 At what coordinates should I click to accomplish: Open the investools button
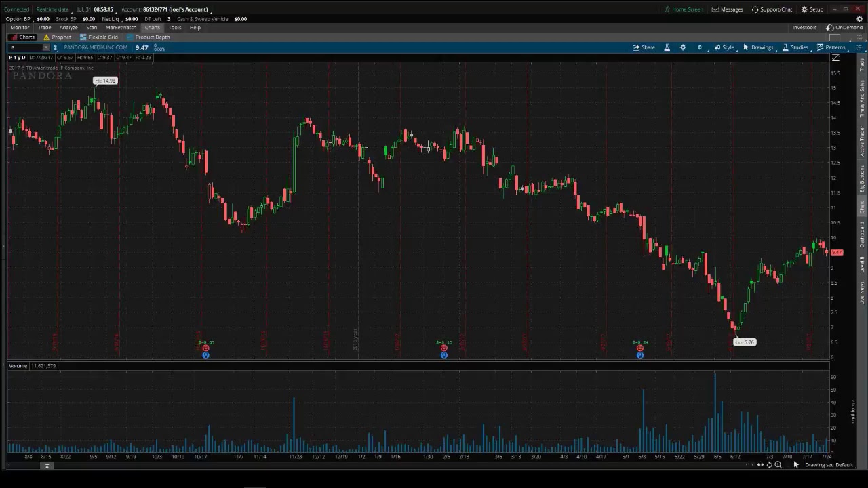click(805, 28)
